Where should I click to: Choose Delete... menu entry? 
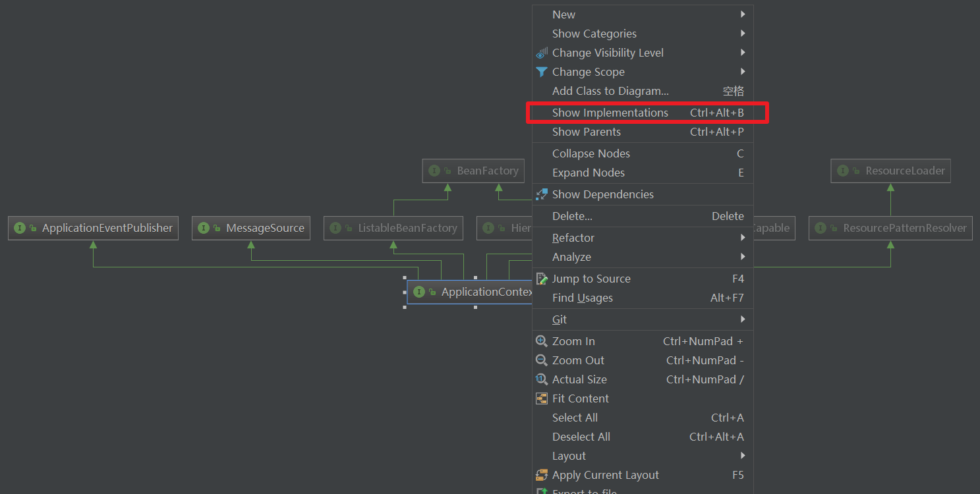643,216
